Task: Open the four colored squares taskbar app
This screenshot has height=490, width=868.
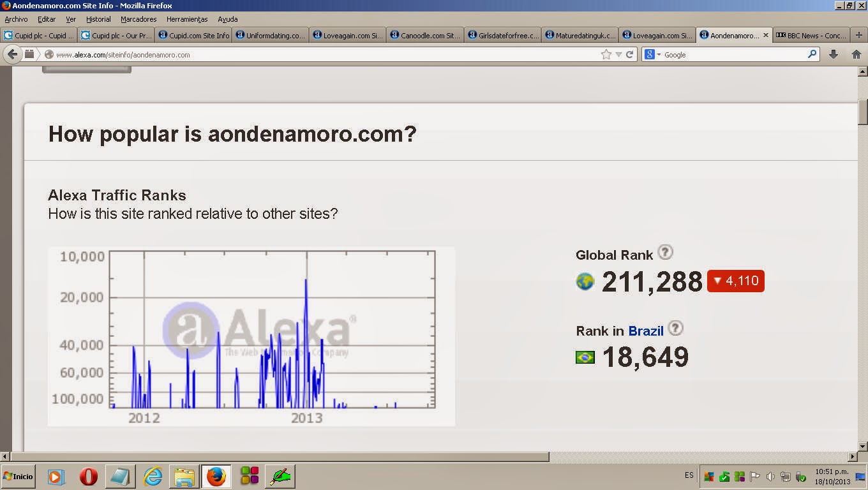Action: [x=249, y=476]
